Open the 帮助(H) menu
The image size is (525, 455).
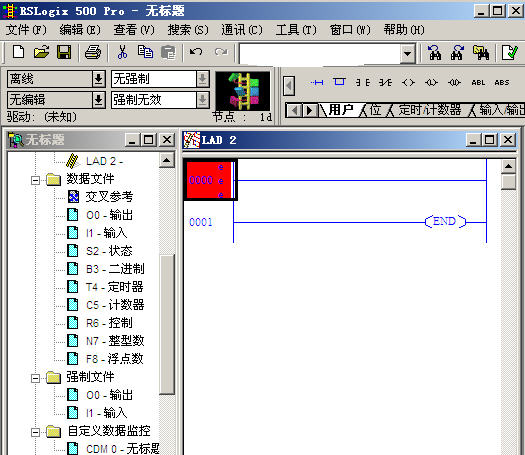coord(404,30)
